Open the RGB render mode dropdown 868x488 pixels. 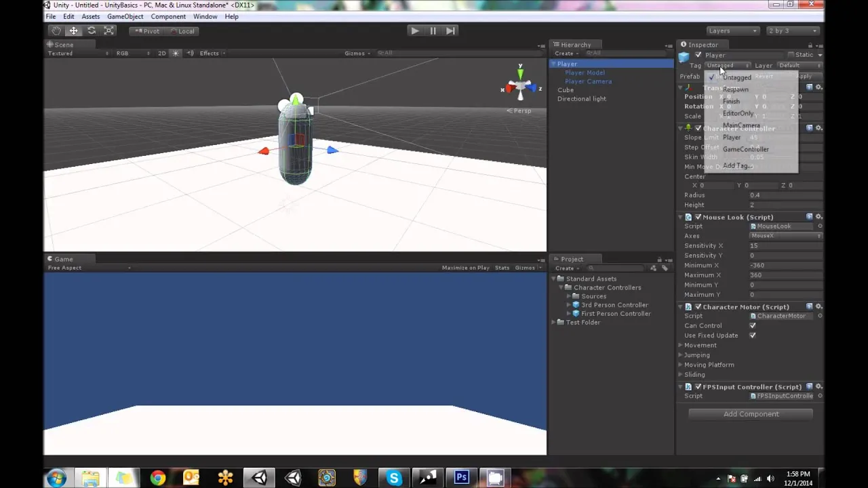[x=132, y=53]
